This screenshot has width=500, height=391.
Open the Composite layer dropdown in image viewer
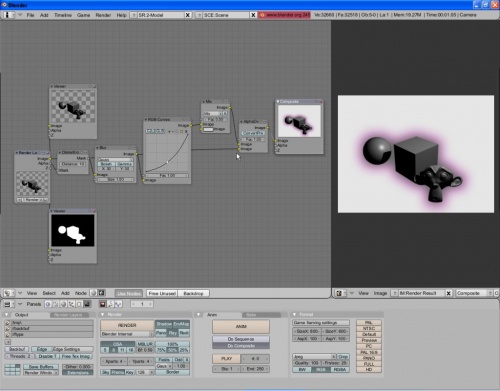click(474, 293)
